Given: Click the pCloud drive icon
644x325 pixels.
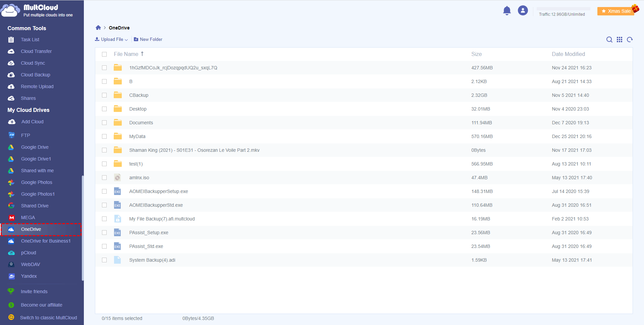Looking at the screenshot, I should tap(11, 253).
